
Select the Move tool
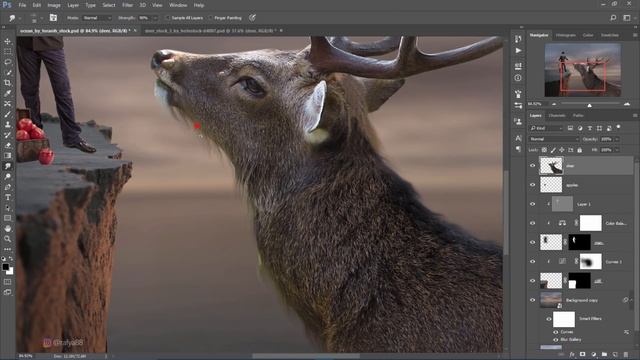coord(7,41)
